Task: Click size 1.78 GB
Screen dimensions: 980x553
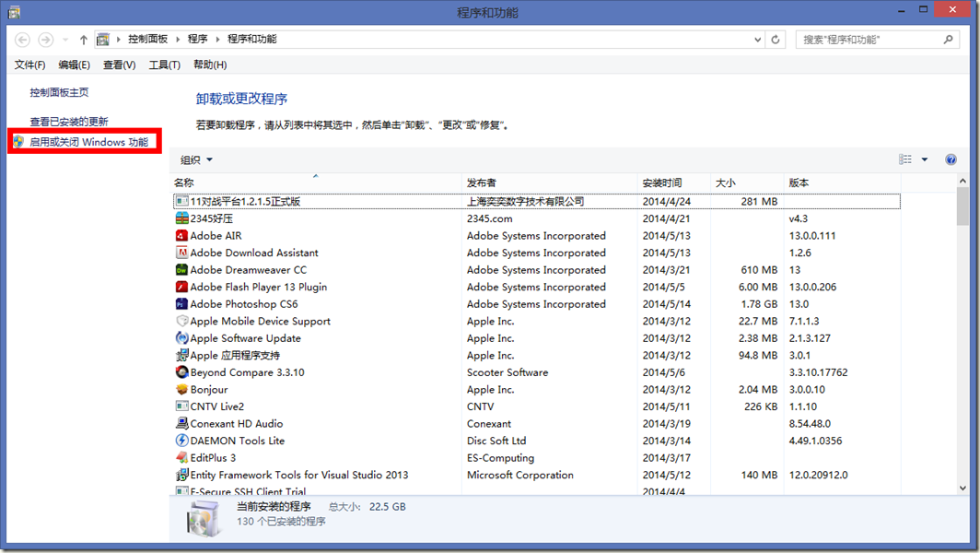Action: point(759,304)
